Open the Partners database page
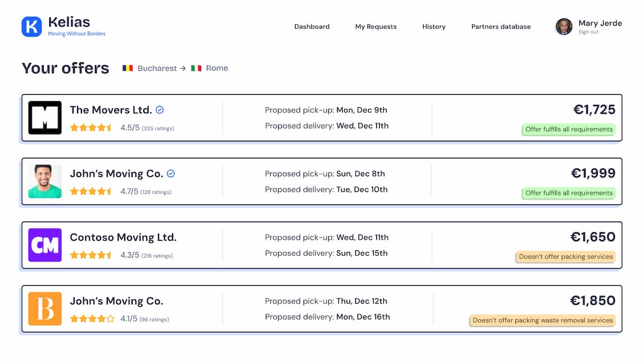Viewport: 644px width, 362px height. point(501,26)
